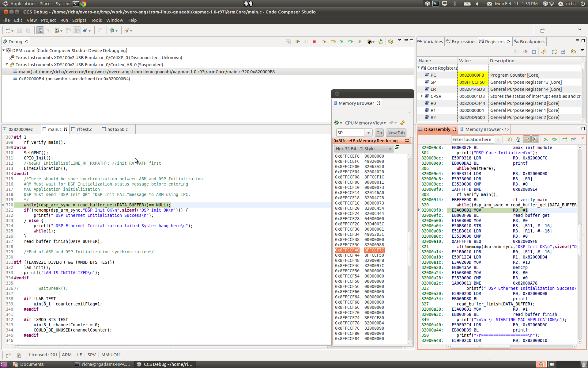Click the Step Return icon
Image resolution: width=588 pixels, height=368 pixels.
[359, 42]
